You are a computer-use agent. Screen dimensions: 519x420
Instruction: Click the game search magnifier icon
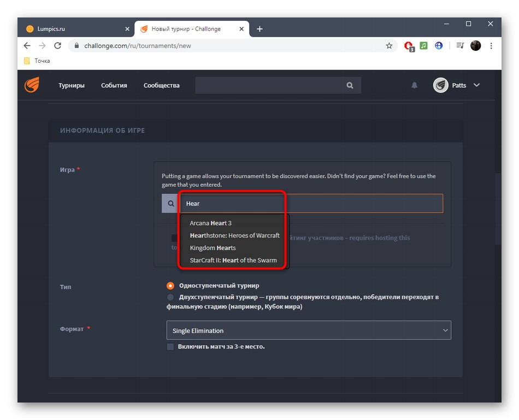pos(171,204)
